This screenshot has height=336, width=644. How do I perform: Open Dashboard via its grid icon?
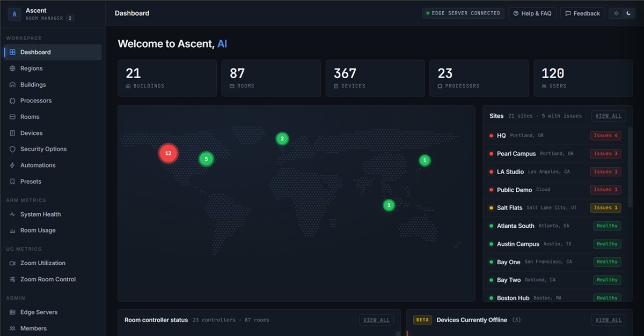click(x=13, y=52)
